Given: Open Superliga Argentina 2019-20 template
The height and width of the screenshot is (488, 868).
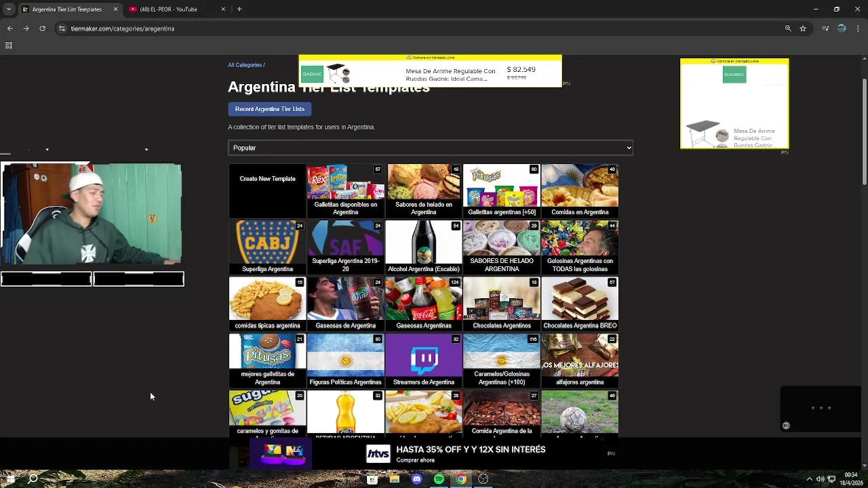Looking at the screenshot, I should [345, 247].
